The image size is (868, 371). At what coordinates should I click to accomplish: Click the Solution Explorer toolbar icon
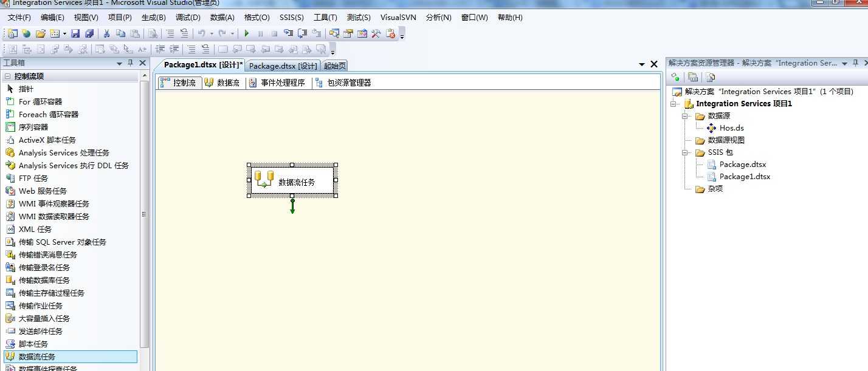point(334,33)
